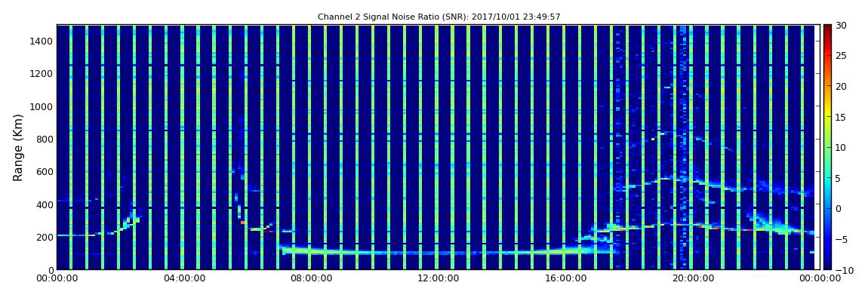Click the colorbar value 15

(841, 117)
